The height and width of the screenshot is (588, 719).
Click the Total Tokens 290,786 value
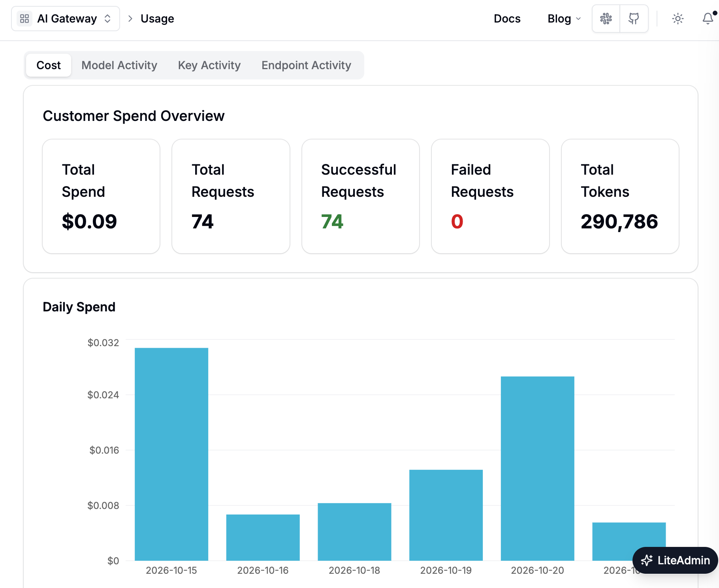click(x=619, y=221)
